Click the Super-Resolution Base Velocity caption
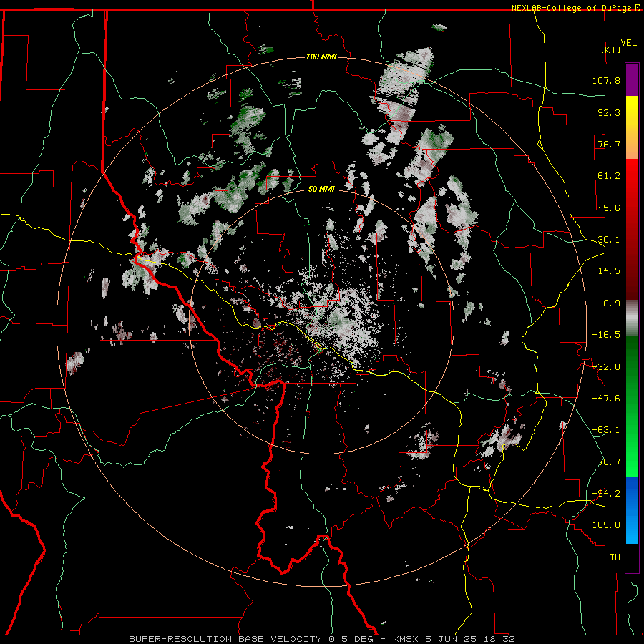Screen dimensions: 644x644 pos(321,639)
